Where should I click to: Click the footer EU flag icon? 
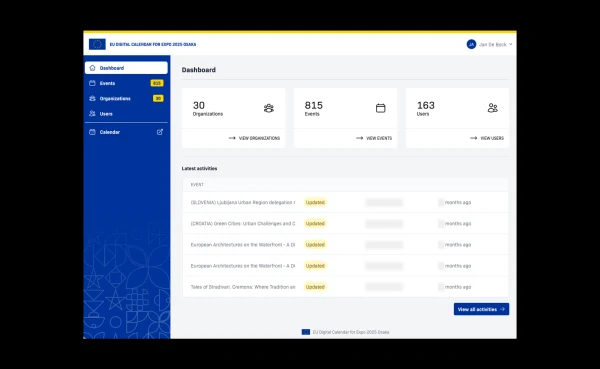(x=306, y=332)
